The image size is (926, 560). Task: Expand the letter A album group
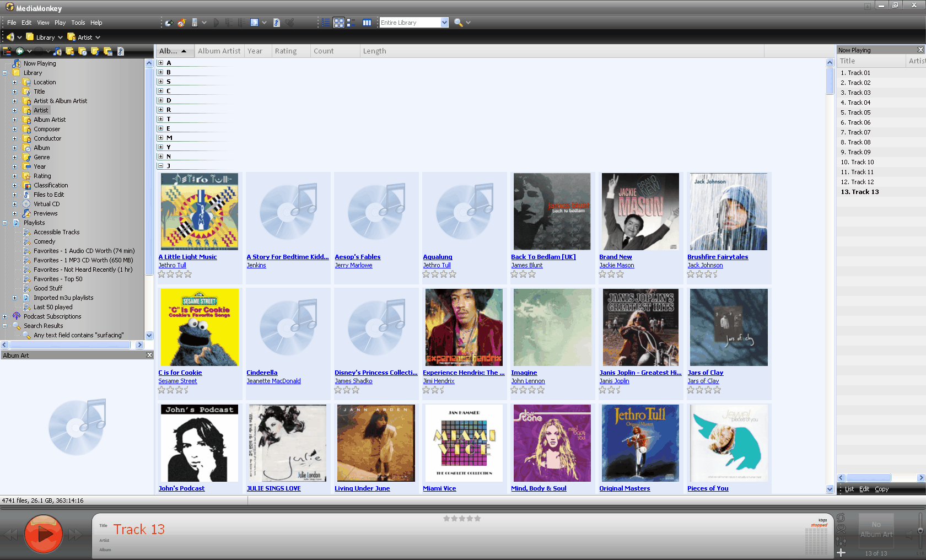pyautogui.click(x=160, y=63)
